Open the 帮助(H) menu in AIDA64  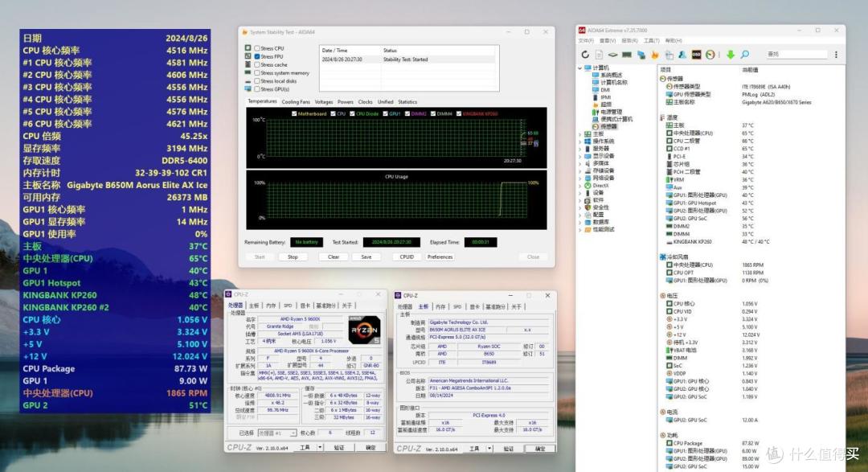674,40
